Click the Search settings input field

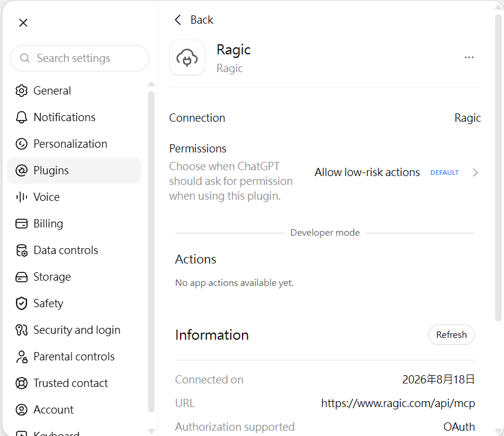(x=80, y=58)
